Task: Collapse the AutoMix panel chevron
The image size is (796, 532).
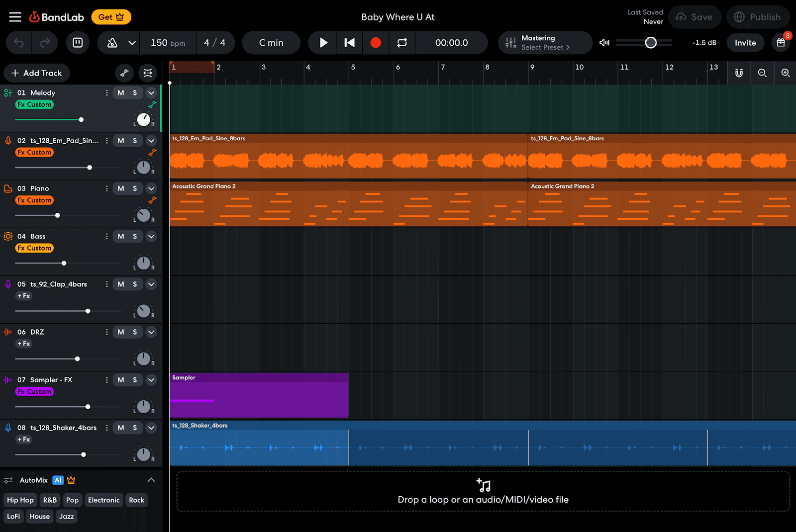Action: (151, 480)
